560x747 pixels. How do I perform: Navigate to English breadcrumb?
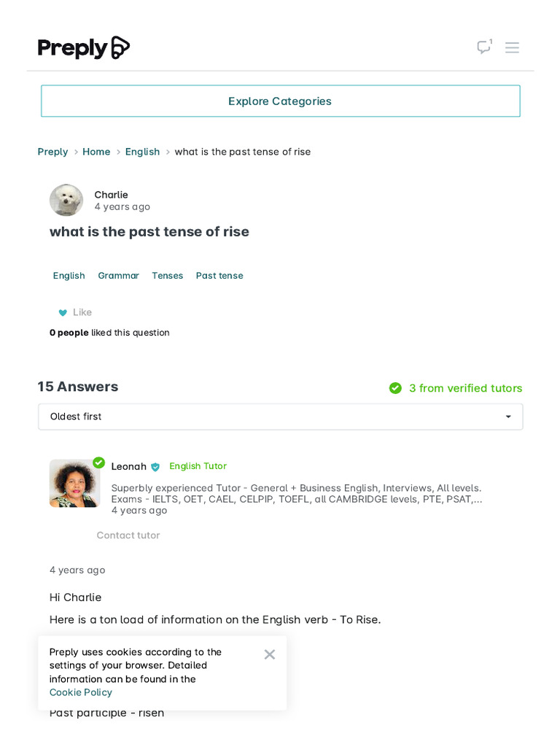pos(142,152)
